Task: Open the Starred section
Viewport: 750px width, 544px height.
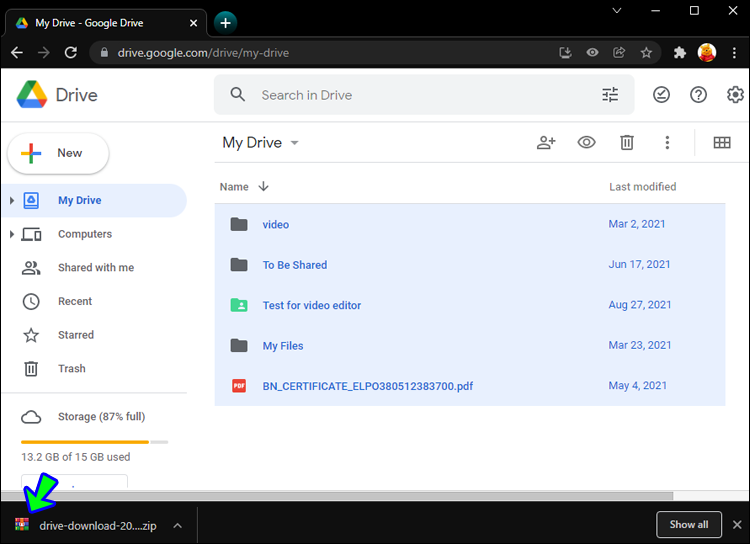Action: [x=75, y=335]
